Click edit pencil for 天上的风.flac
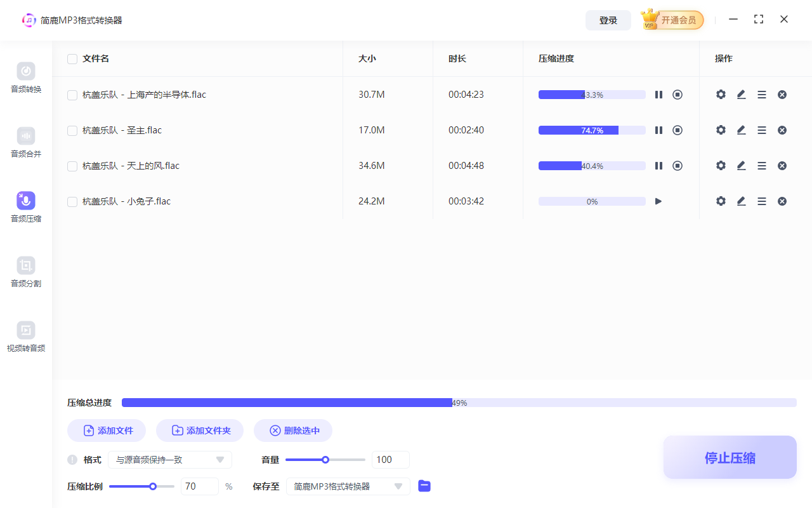Viewport: 812px width, 508px height. point(741,166)
